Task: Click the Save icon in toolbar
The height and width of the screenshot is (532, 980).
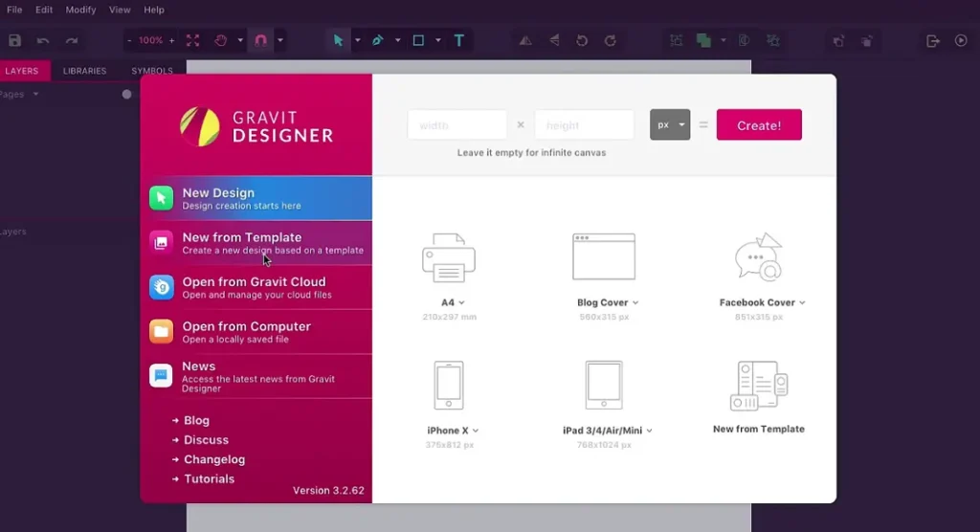Action: (x=15, y=40)
